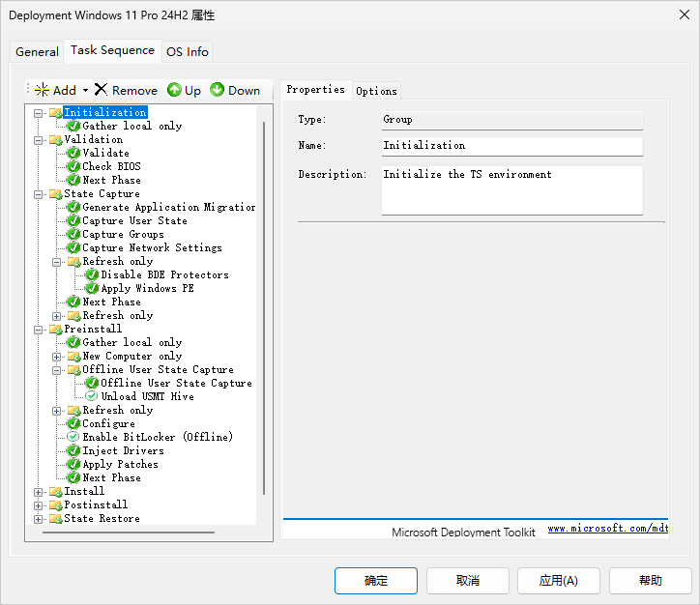Expand the Install group node
This screenshot has height=605, width=700.
coord(39,491)
